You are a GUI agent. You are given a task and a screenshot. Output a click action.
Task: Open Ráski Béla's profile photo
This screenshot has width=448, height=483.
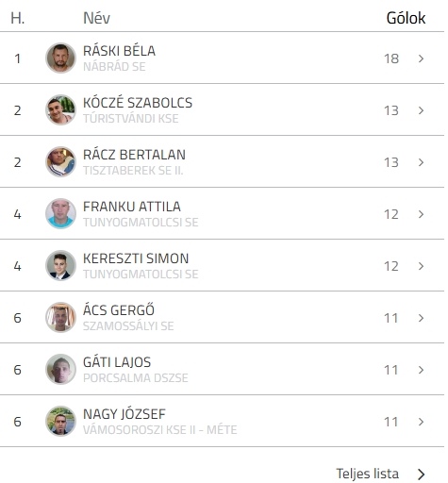[x=60, y=58]
